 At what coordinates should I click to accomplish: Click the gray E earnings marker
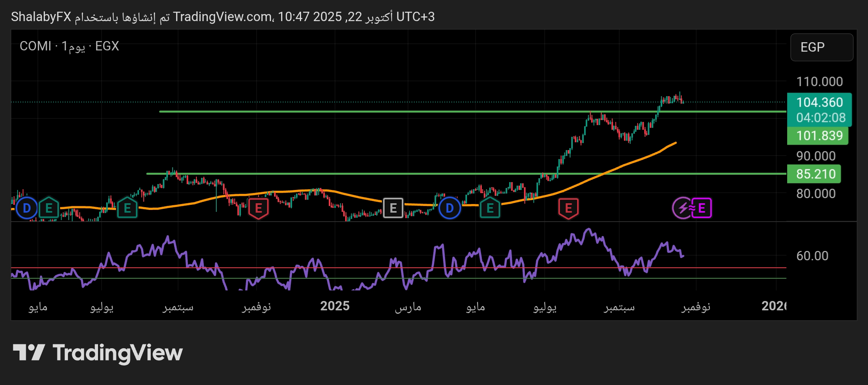point(393,208)
